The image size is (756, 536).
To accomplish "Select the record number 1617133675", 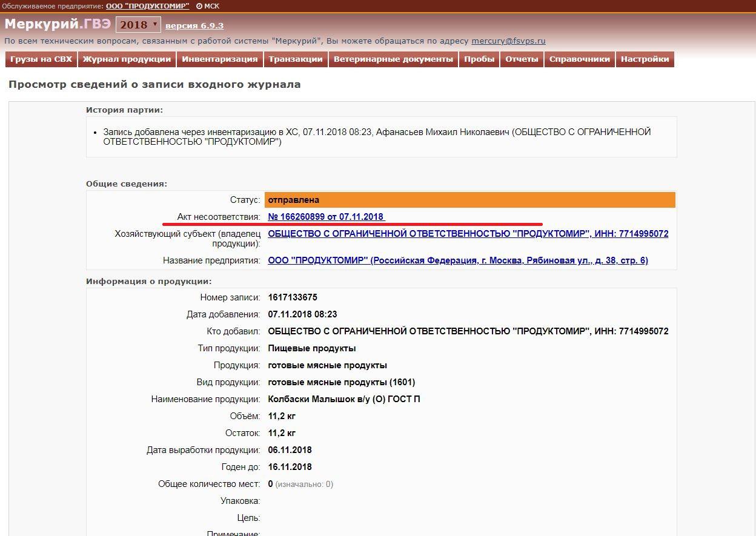I will [x=293, y=297].
